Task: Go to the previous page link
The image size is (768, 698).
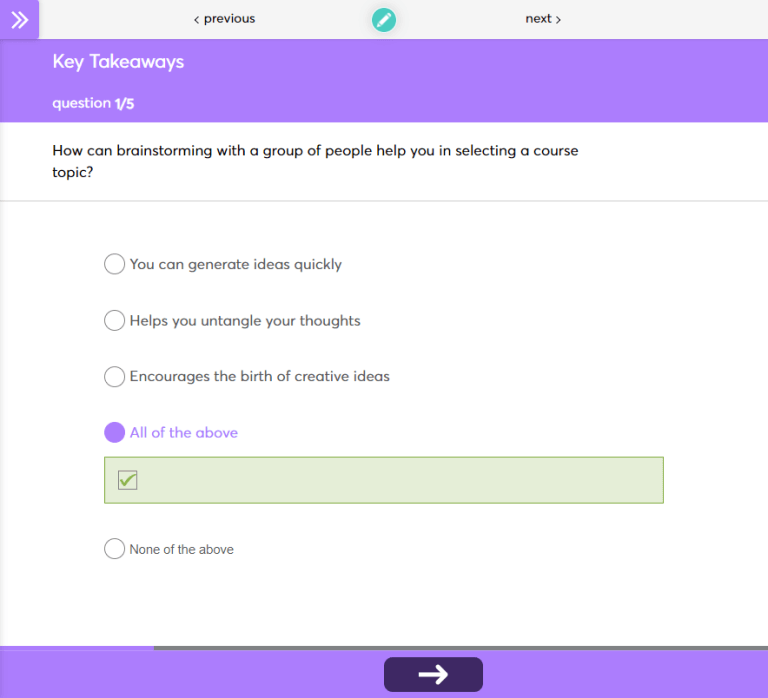Action: tap(224, 19)
